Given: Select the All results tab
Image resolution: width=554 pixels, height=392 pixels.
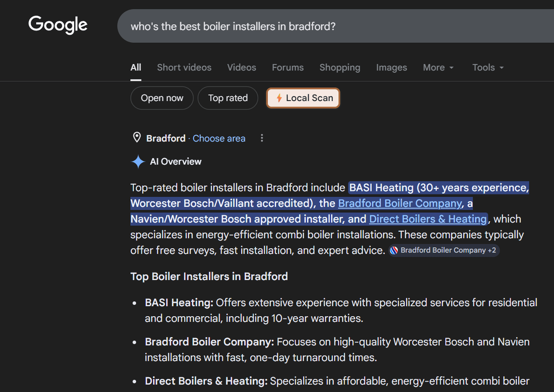Looking at the screenshot, I should [136, 68].
